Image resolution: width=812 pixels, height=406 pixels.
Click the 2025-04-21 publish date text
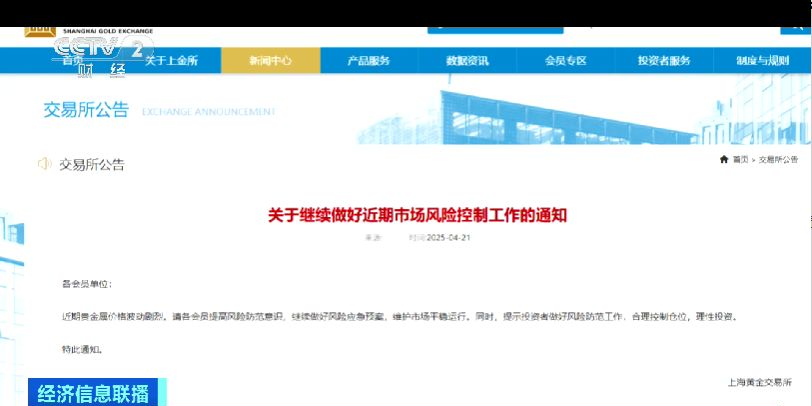click(x=433, y=238)
